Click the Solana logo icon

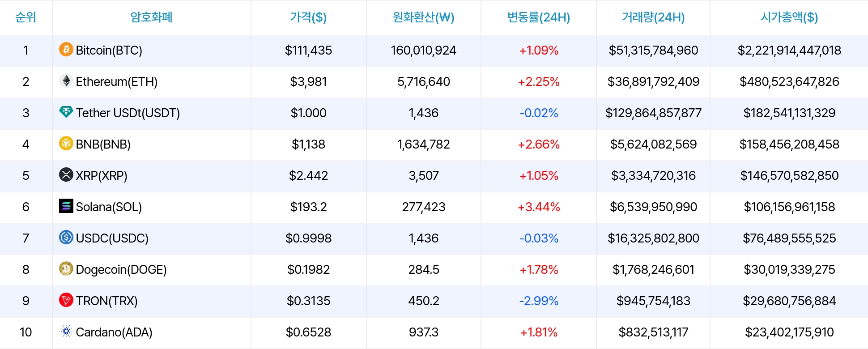tap(66, 206)
